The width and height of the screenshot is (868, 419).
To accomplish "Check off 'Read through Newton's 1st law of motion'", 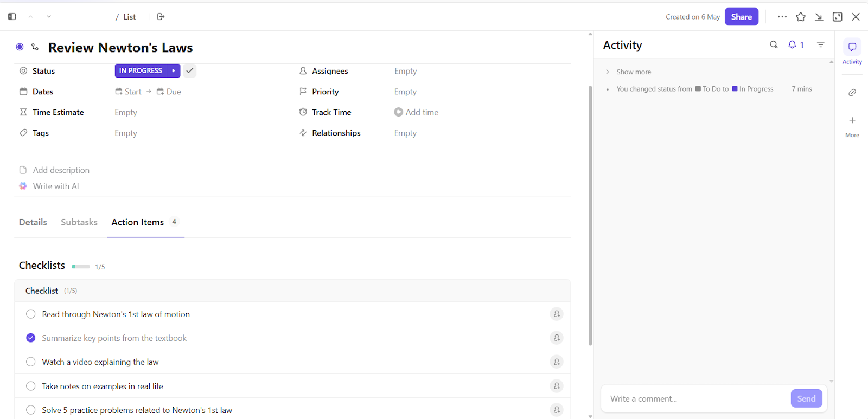I will click(x=31, y=314).
